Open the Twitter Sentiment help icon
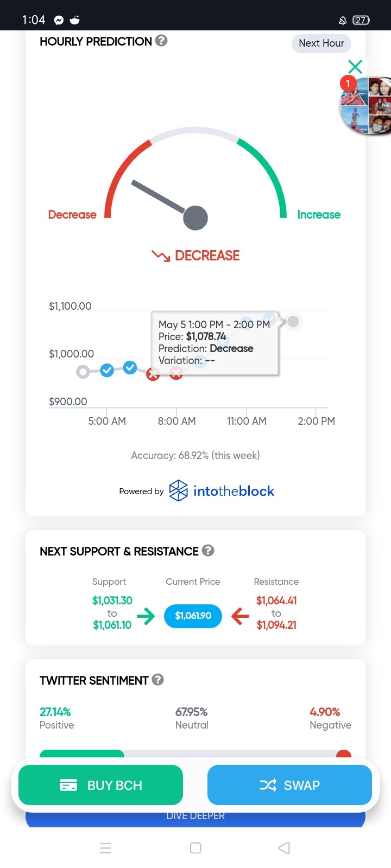391x868 pixels. pos(157,680)
